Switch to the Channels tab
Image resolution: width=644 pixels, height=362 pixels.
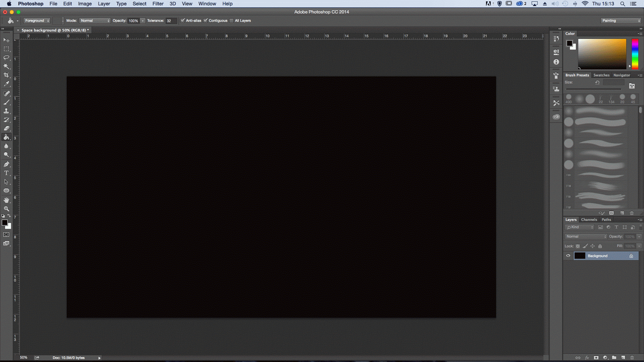coord(589,220)
